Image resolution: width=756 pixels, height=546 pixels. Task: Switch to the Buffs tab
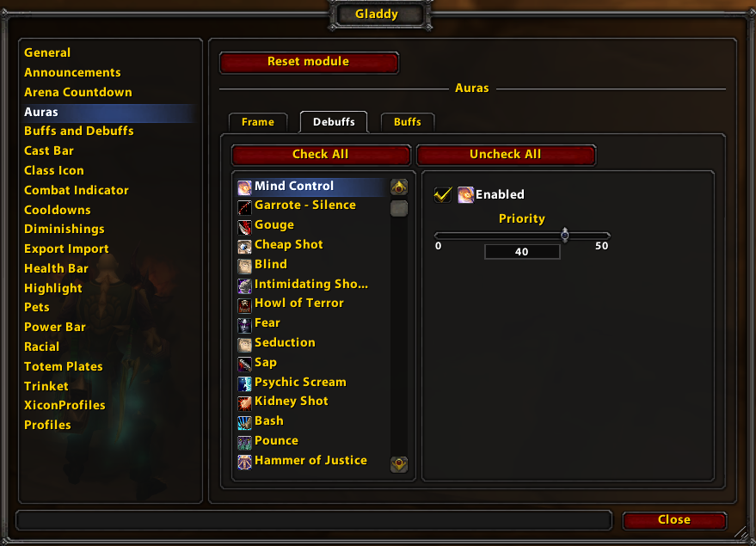408,122
